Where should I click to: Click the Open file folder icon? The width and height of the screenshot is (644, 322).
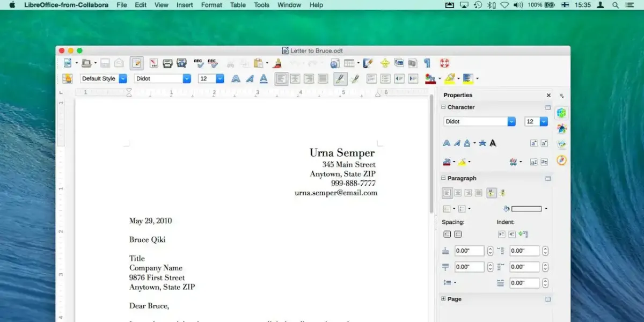[x=86, y=63]
